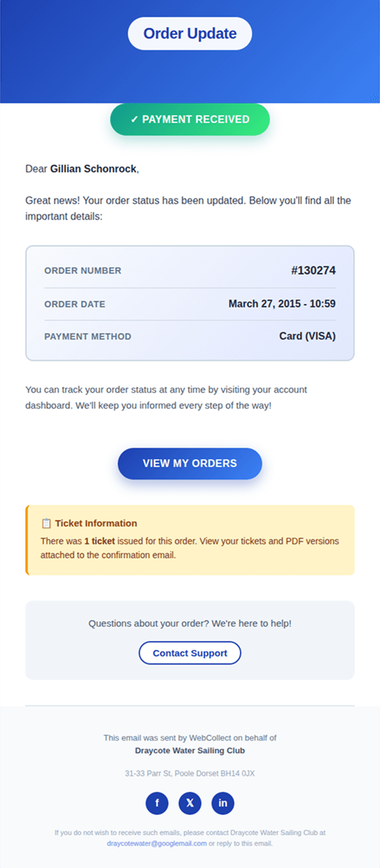Open the LinkedIn social icon
This screenshot has width=380, height=868.
[223, 803]
